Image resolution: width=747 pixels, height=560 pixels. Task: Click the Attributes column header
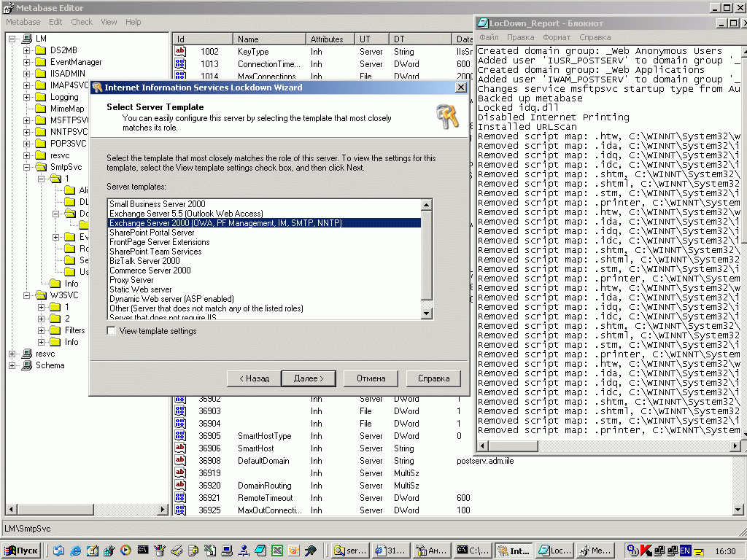pos(330,39)
